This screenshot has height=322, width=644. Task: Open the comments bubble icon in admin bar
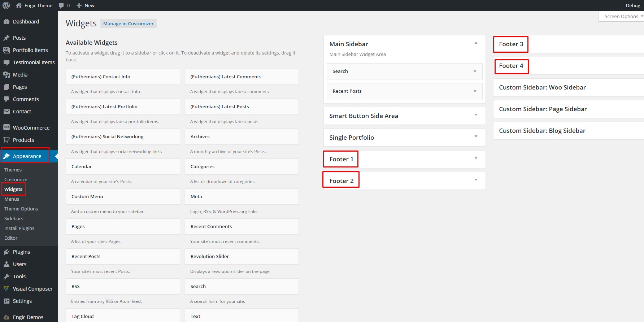coord(61,5)
